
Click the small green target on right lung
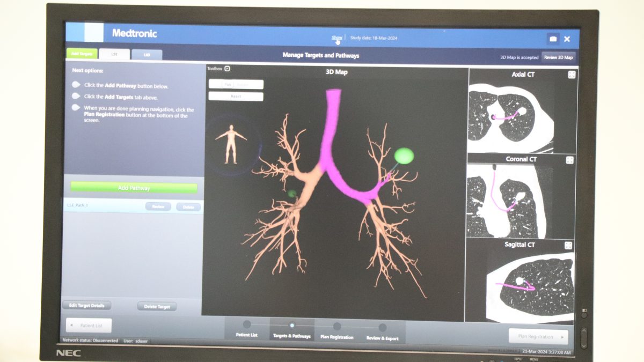click(292, 193)
